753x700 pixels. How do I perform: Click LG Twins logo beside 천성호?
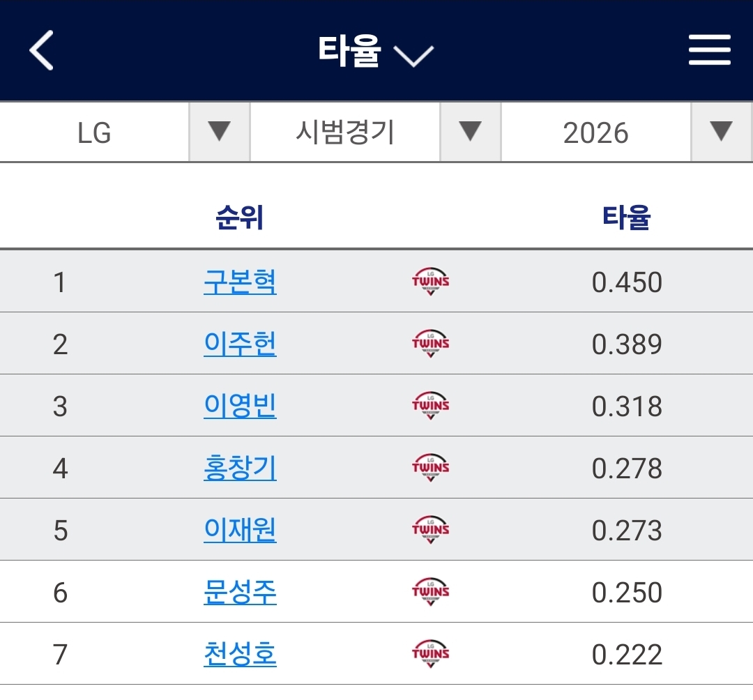tap(430, 654)
